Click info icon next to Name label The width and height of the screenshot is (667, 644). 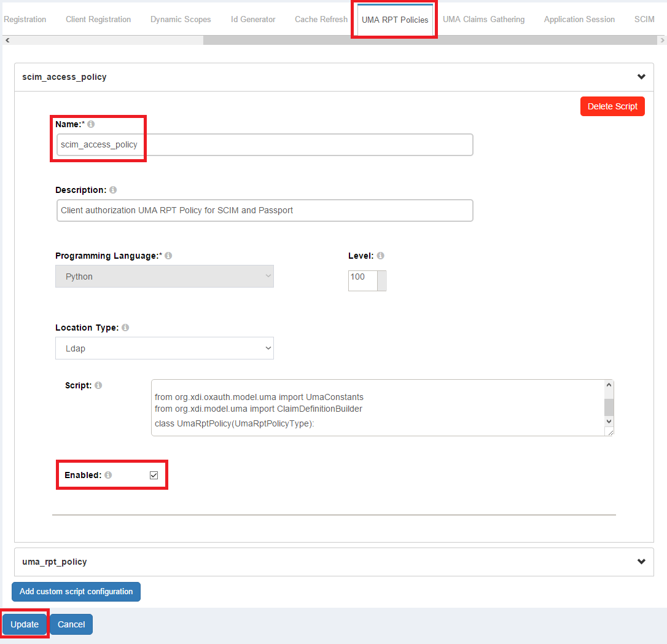pyautogui.click(x=92, y=124)
